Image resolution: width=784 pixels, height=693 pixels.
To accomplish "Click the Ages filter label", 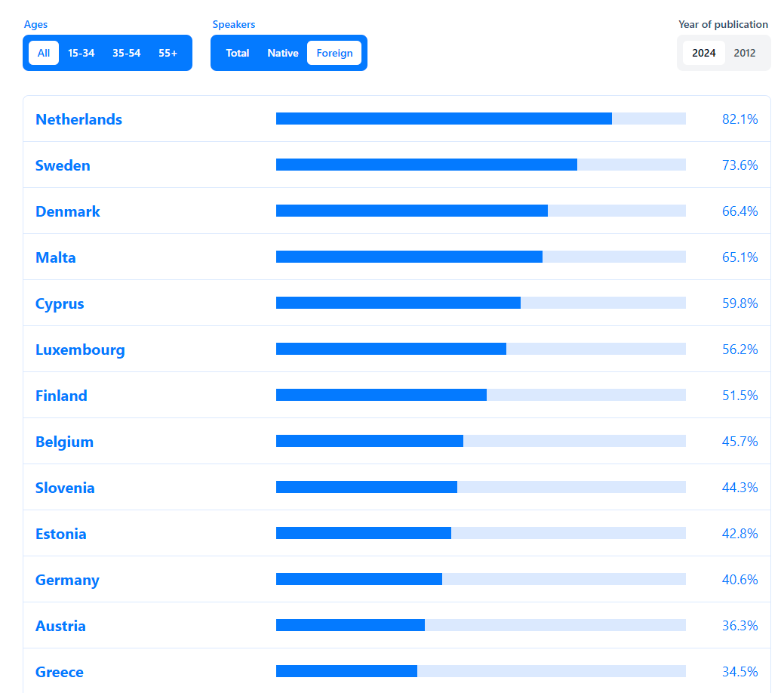I will 35,24.
